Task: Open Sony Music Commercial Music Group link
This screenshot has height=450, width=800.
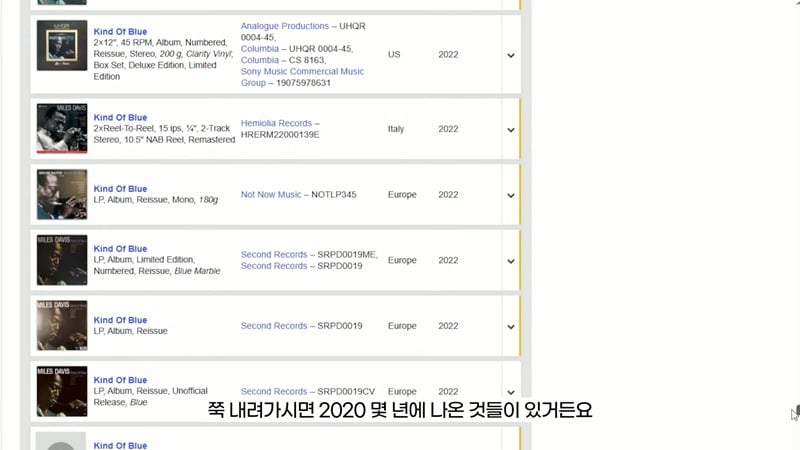Action: [x=302, y=77]
